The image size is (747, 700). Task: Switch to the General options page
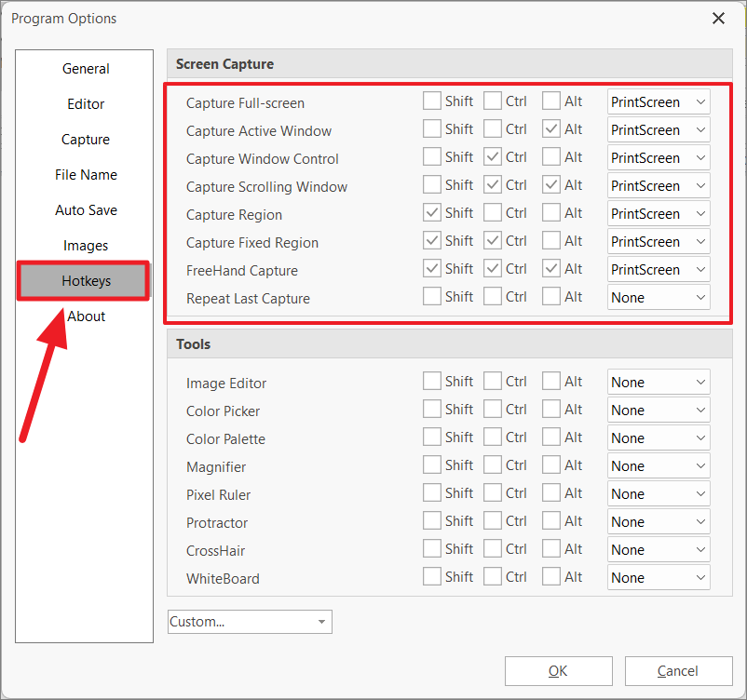tap(86, 69)
